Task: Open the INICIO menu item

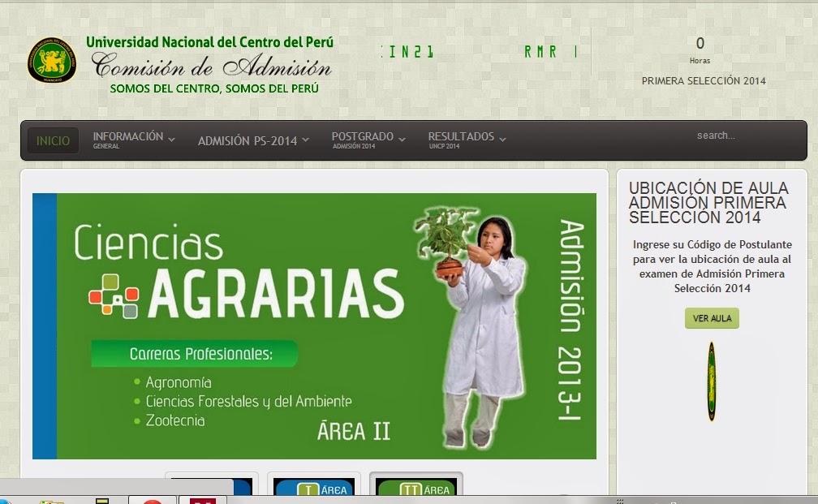Action: tap(53, 140)
